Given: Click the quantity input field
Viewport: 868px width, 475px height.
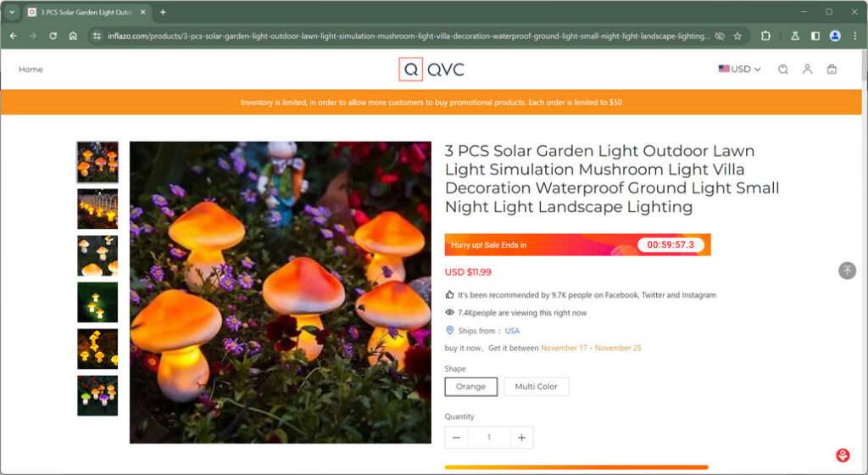Looking at the screenshot, I should click(488, 438).
